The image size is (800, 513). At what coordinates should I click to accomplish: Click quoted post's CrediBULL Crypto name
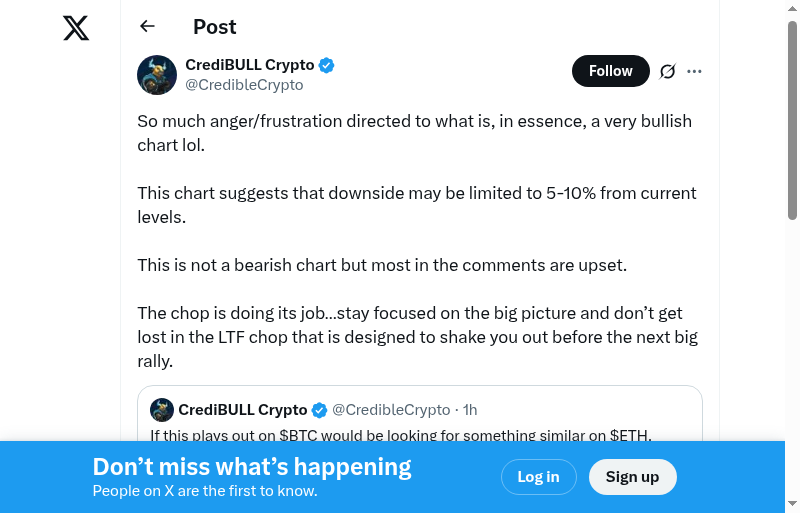pyautogui.click(x=243, y=410)
